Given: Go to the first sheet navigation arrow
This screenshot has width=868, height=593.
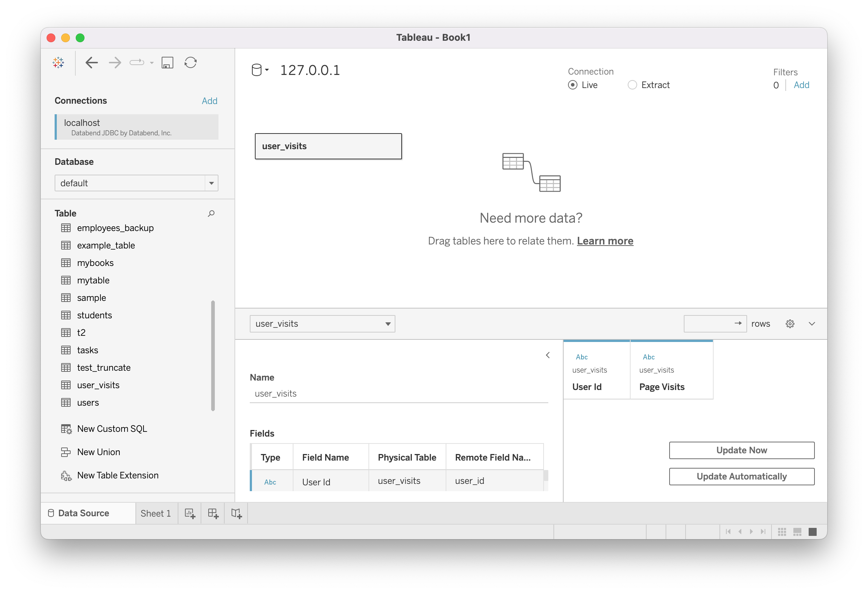Looking at the screenshot, I should tap(728, 532).
